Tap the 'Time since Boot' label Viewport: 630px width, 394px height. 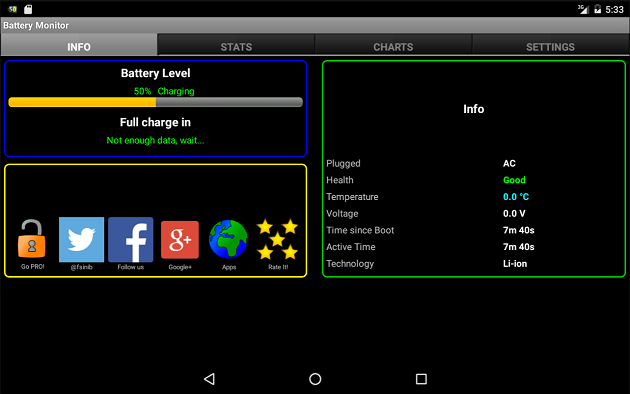[360, 230]
